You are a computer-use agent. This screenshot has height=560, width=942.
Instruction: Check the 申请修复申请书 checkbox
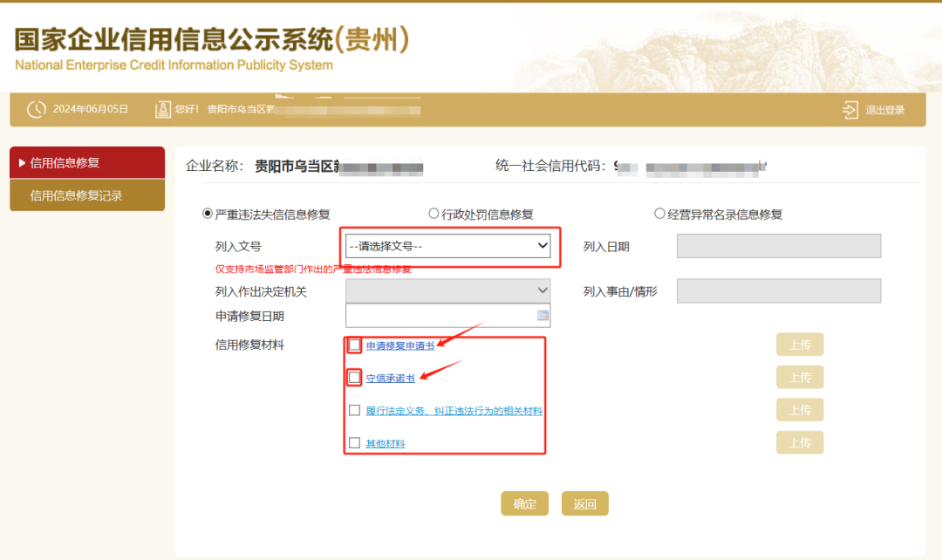tap(354, 345)
